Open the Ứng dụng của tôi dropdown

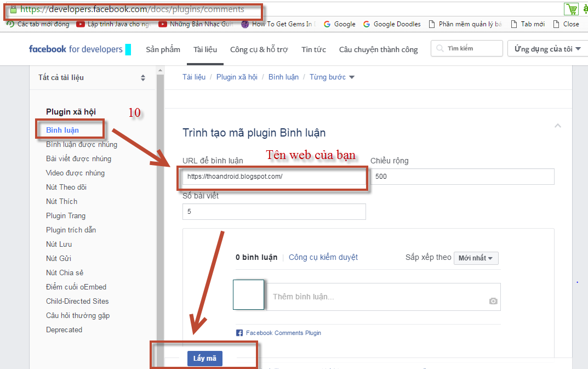click(547, 49)
